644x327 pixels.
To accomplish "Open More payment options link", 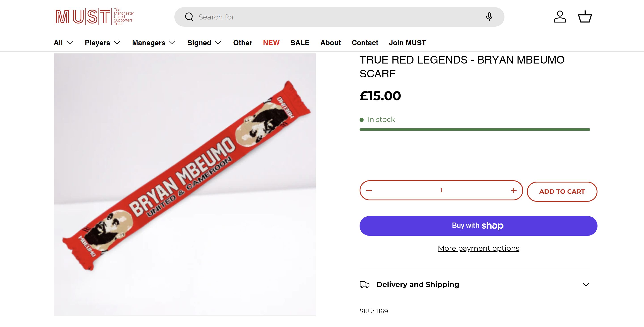I will (478, 248).
